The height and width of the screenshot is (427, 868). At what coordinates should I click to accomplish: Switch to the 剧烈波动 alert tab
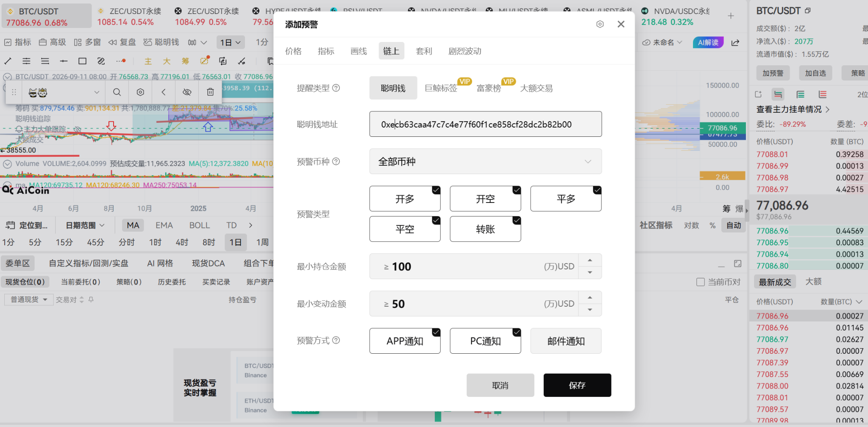[x=465, y=51]
